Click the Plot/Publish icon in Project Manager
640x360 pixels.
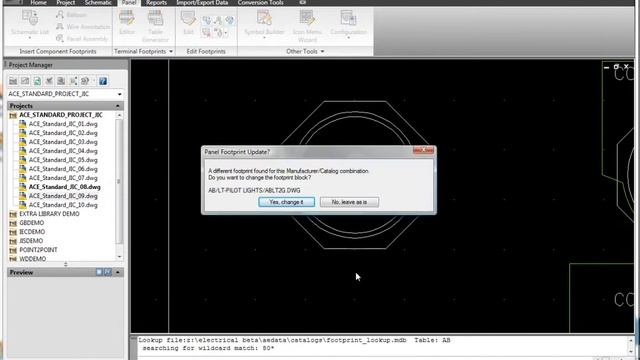point(85,81)
